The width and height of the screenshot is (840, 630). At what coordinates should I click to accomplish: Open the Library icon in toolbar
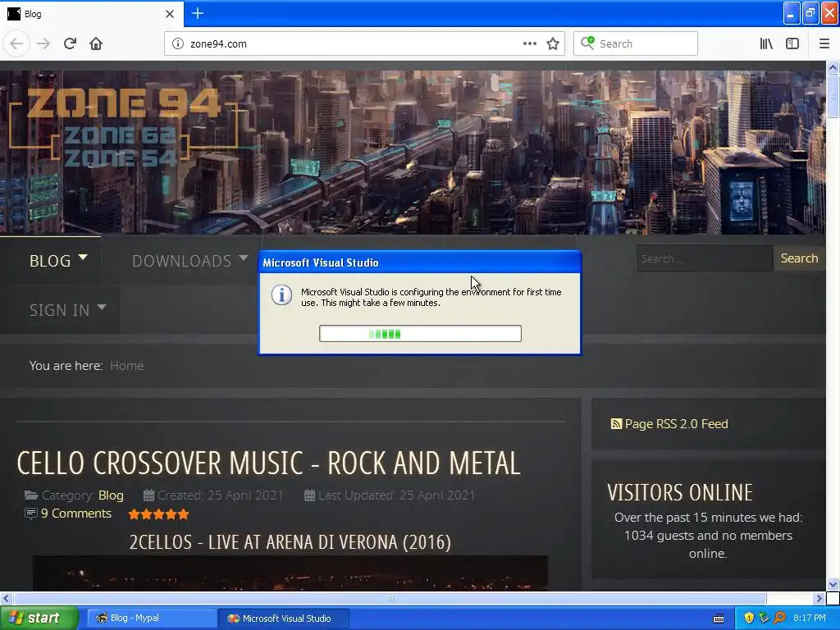click(x=766, y=43)
